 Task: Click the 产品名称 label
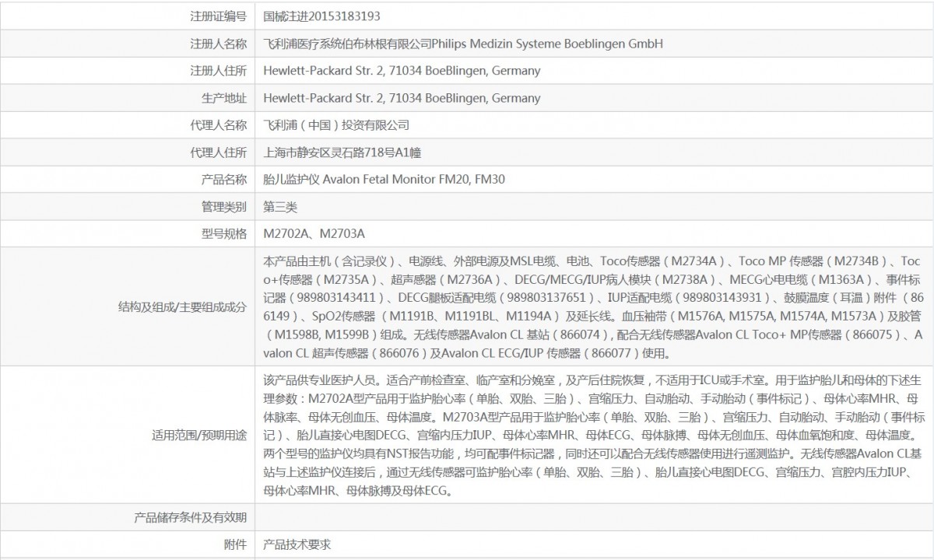[223, 180]
